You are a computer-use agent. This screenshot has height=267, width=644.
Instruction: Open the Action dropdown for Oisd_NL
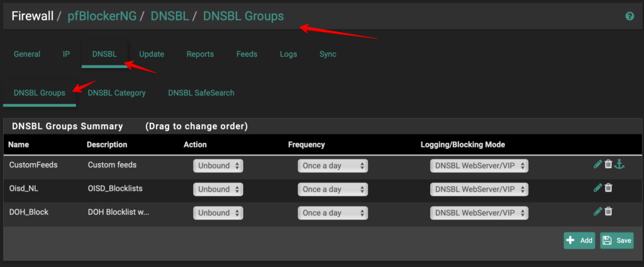218,190
